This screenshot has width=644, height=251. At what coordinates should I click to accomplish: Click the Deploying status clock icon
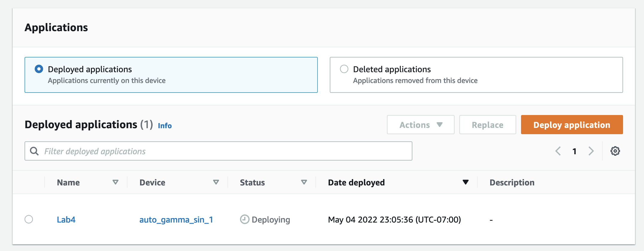[x=244, y=219]
